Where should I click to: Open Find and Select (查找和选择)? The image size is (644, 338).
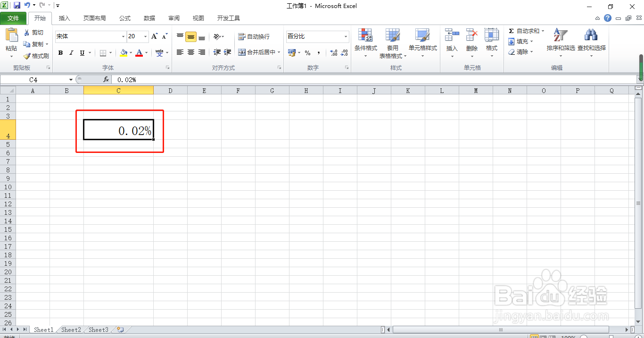tap(592, 43)
